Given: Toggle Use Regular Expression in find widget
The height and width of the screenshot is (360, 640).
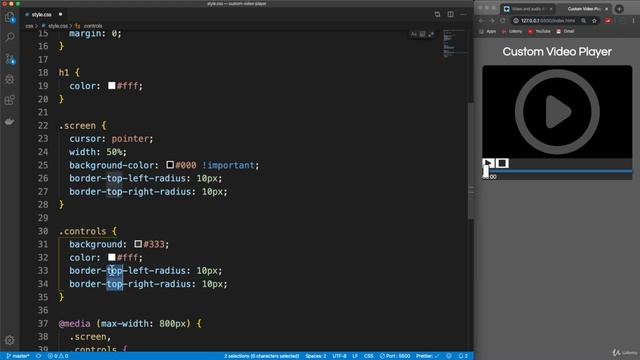Looking at the screenshot, I should [x=431, y=34].
